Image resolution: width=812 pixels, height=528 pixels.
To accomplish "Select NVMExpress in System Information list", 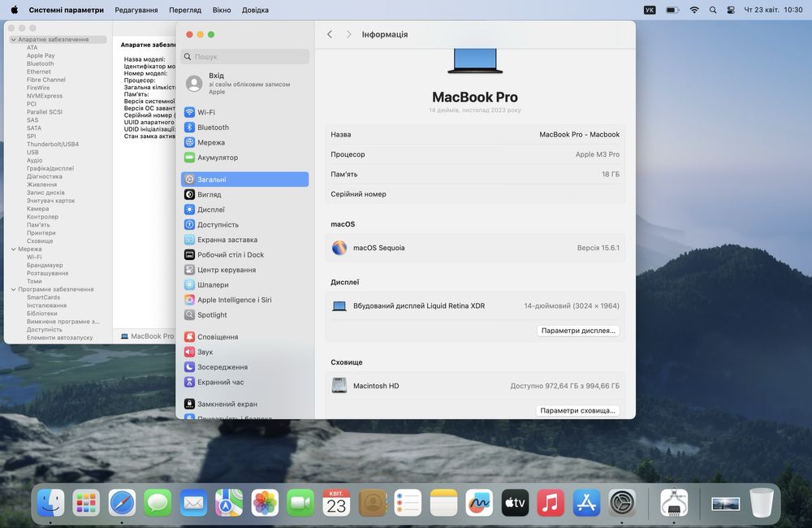I will pos(45,96).
